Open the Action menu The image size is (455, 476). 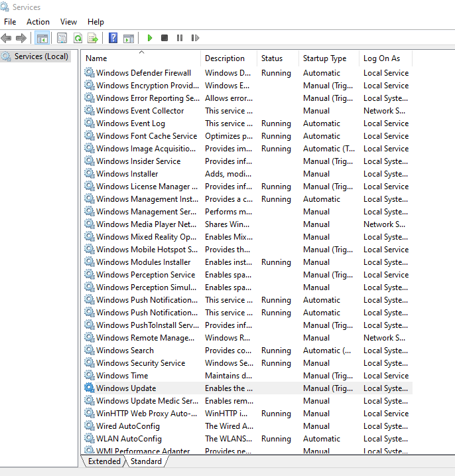point(38,22)
